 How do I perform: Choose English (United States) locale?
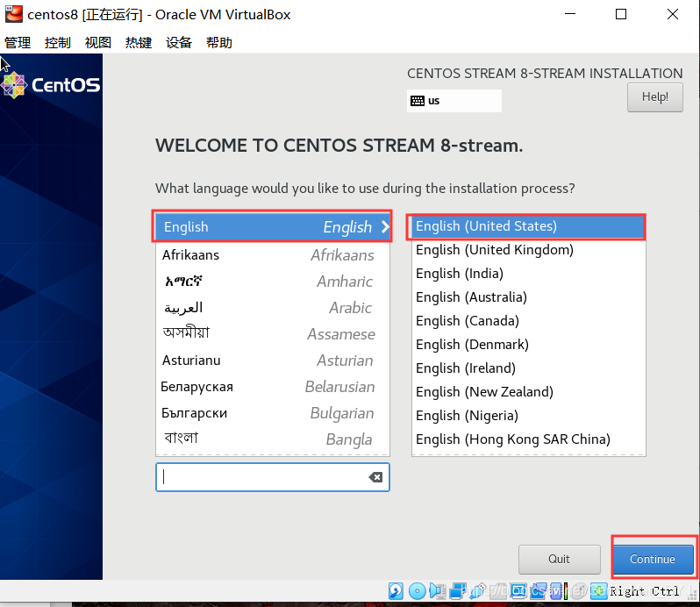(529, 226)
